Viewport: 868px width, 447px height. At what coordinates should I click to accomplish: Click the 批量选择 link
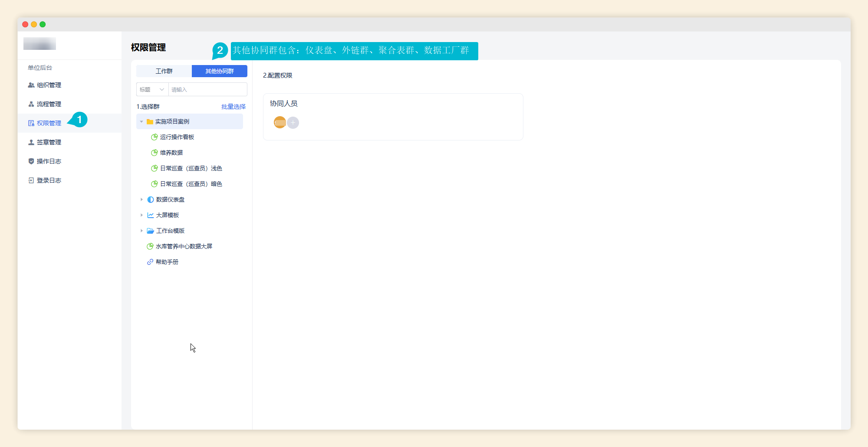(x=233, y=107)
